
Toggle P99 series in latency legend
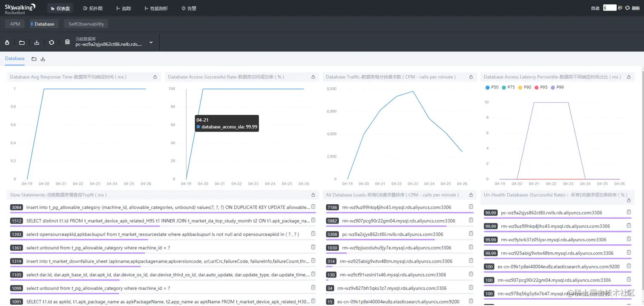(x=558, y=87)
